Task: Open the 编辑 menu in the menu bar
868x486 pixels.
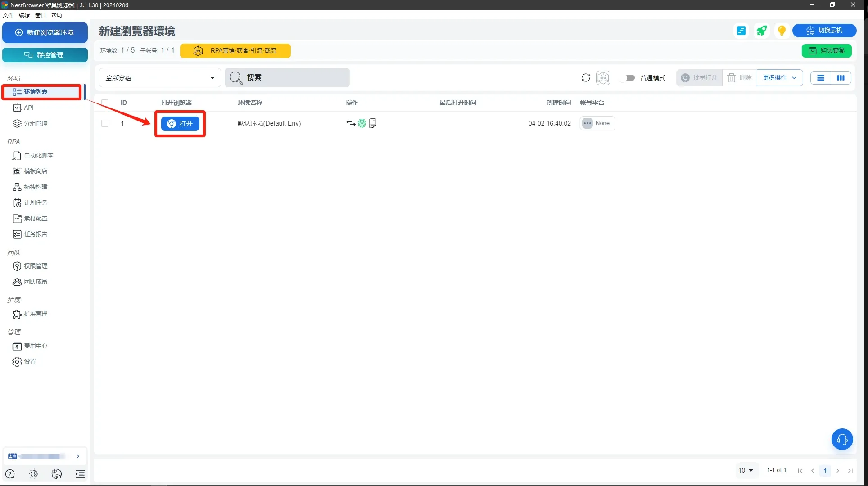Action: 24,15
